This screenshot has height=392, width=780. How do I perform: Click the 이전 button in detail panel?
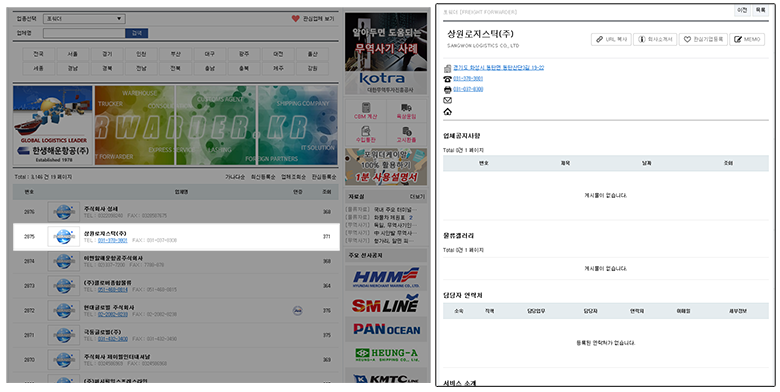pos(742,10)
